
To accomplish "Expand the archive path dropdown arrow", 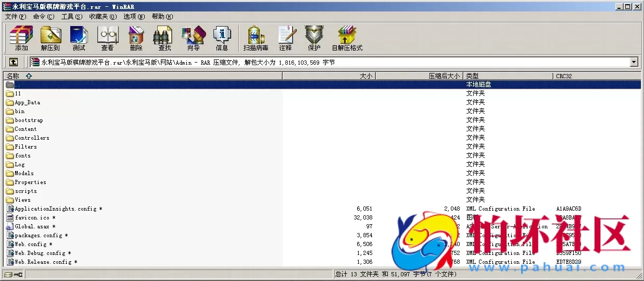I will click(x=634, y=62).
